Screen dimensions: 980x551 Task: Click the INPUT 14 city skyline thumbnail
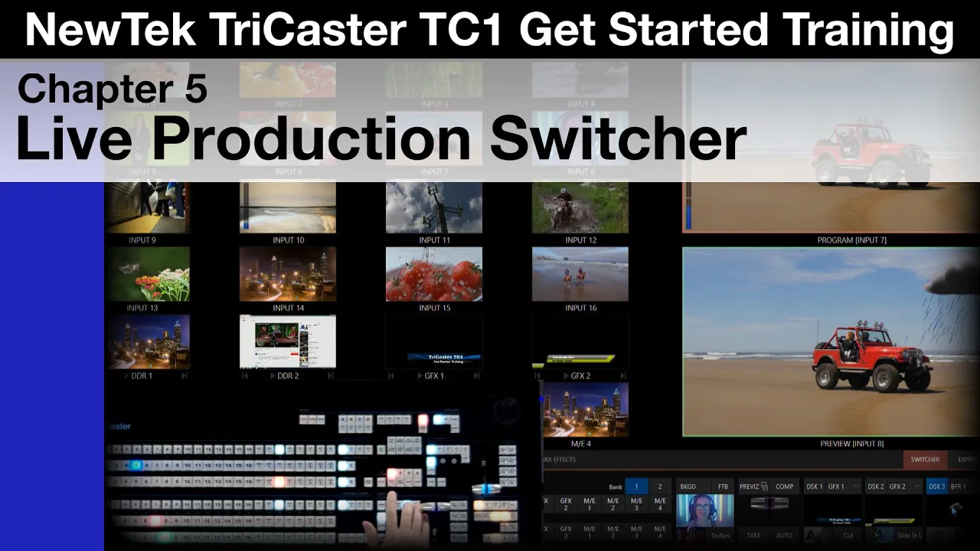(287, 274)
